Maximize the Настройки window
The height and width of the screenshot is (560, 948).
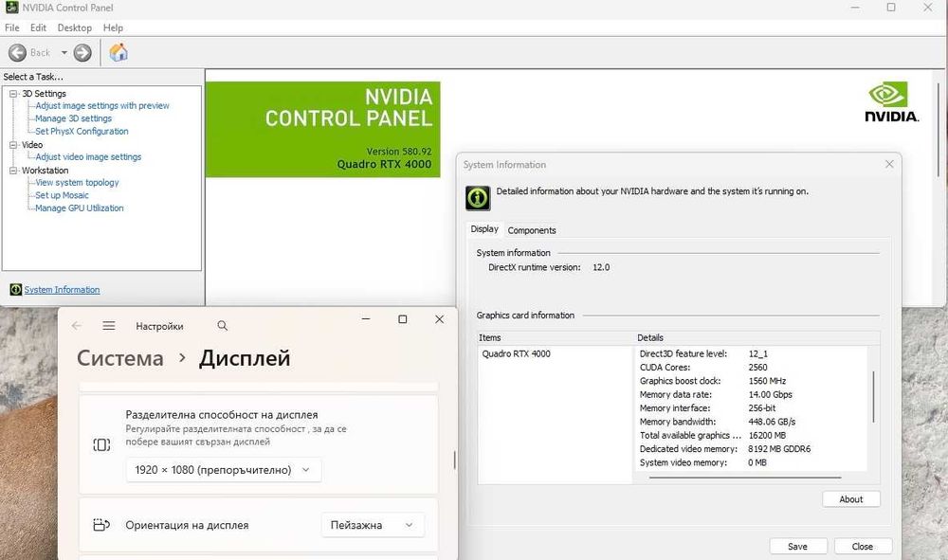click(x=403, y=319)
